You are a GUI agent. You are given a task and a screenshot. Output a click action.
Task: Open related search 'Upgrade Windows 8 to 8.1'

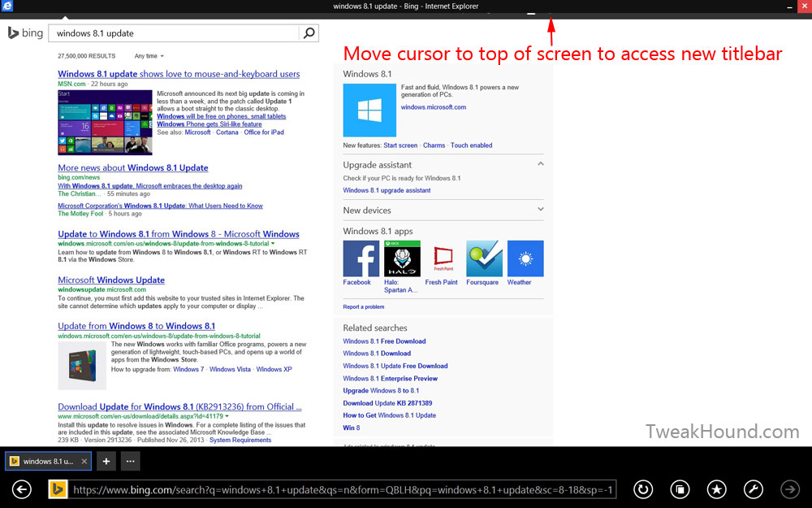381,390
